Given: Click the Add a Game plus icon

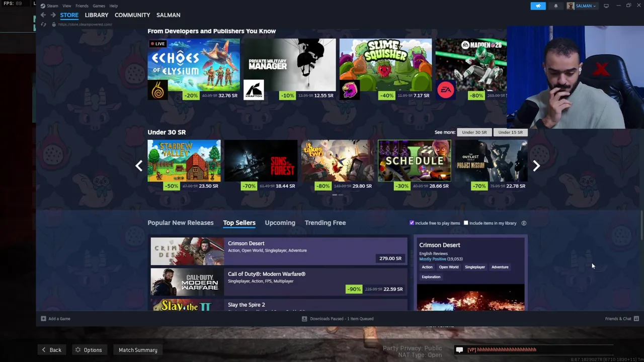Looking at the screenshot, I should 43,319.
